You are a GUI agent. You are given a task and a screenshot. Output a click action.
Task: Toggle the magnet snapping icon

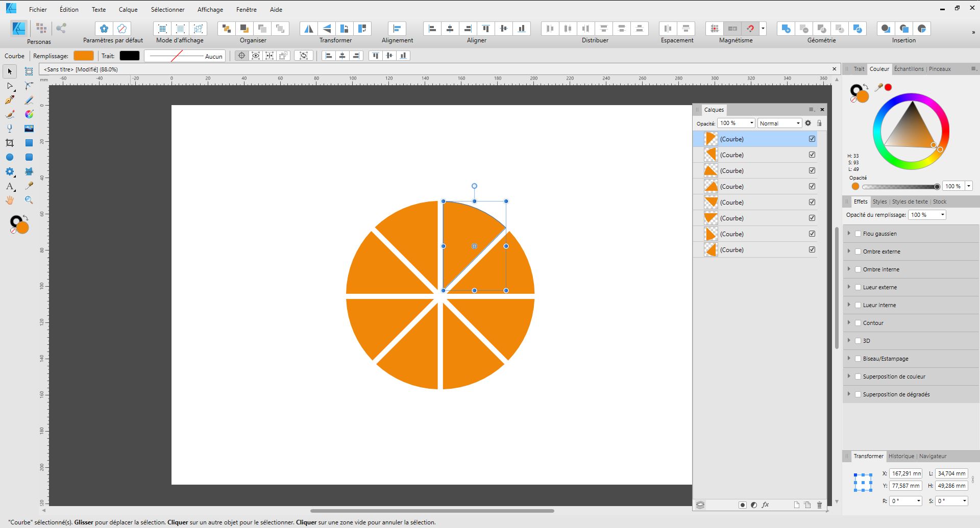(x=750, y=29)
